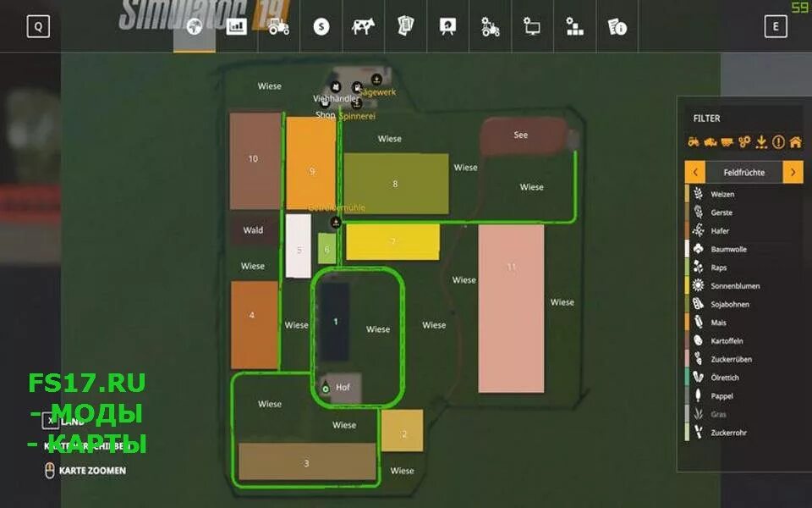Click the See lake area on map
This screenshot has height=508, width=812.
523,135
